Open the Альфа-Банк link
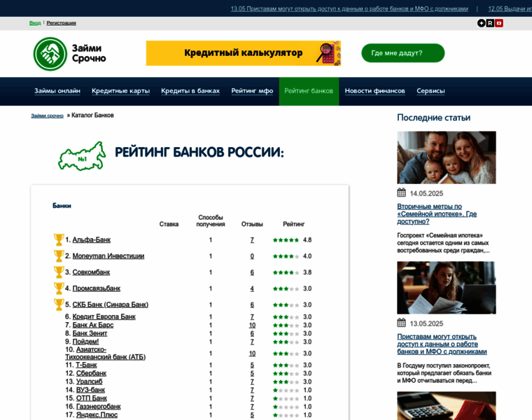 91,240
